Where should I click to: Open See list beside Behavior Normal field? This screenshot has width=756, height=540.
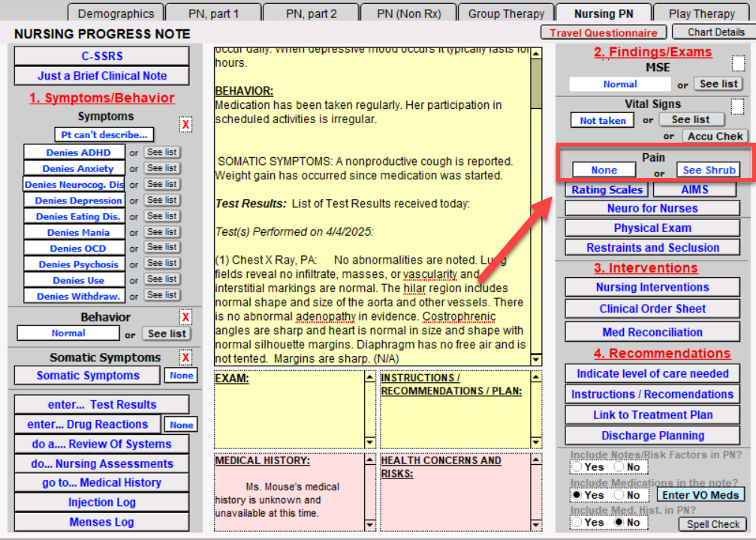(x=167, y=333)
